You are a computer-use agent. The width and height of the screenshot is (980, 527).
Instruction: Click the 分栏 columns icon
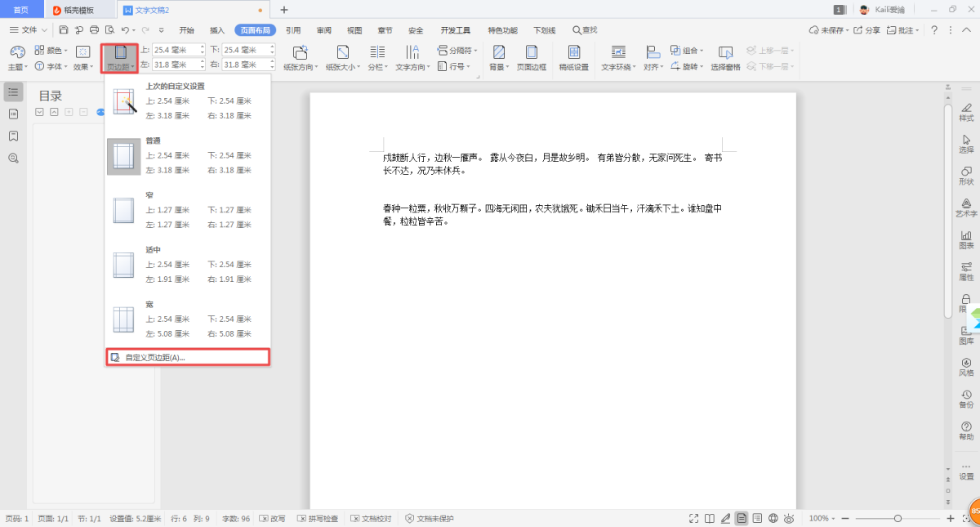377,52
